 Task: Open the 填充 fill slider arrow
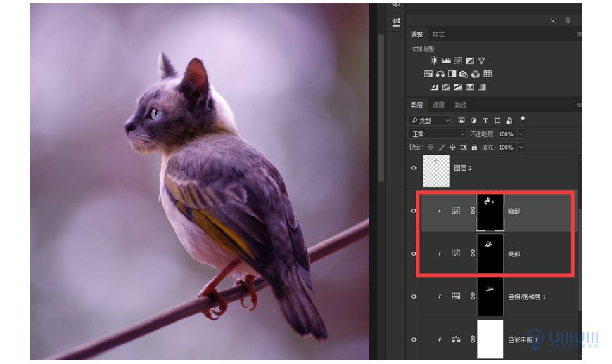tap(521, 148)
